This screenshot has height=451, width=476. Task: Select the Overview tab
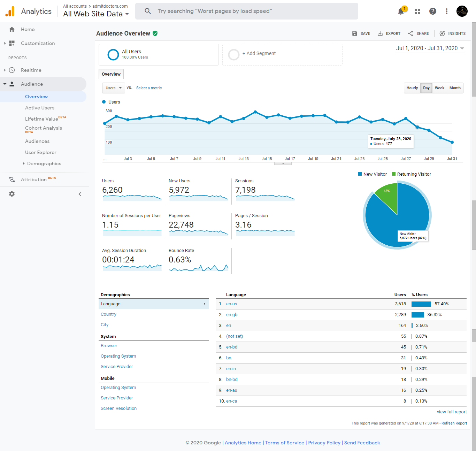pyautogui.click(x=111, y=74)
